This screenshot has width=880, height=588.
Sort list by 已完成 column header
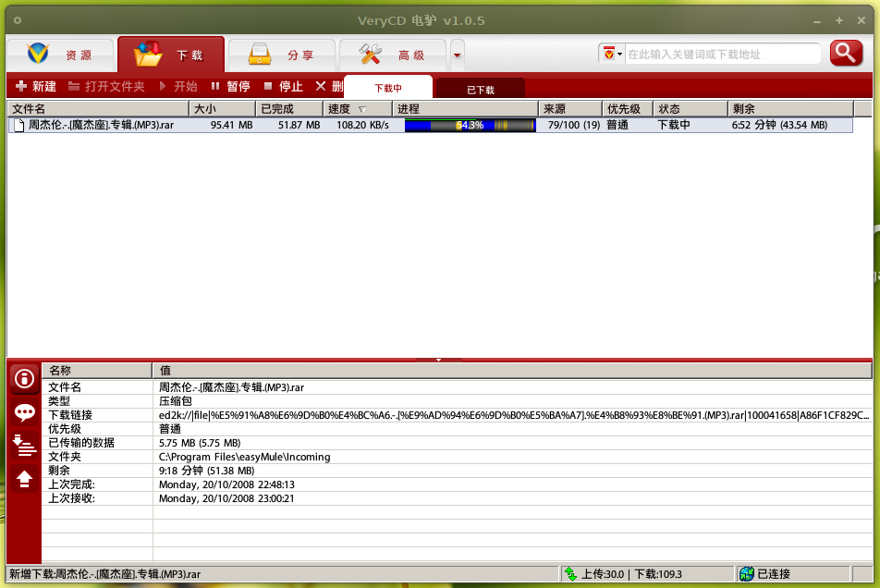pyautogui.click(x=289, y=109)
